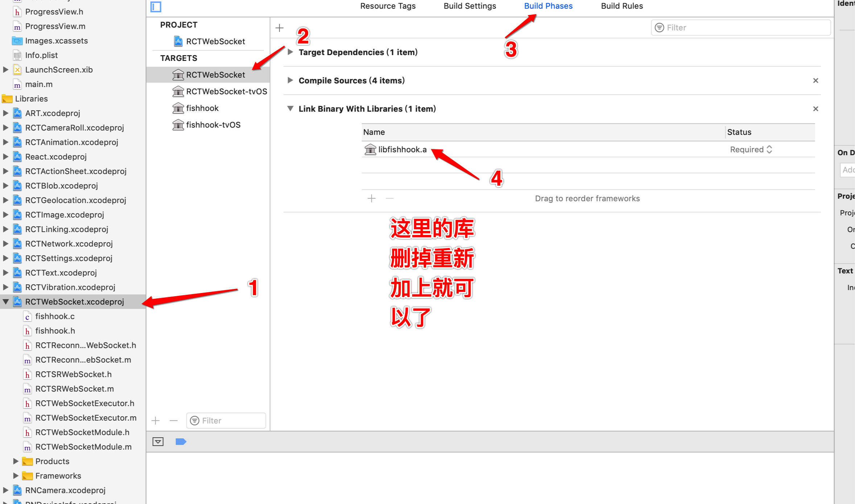Switch to Build Settings tab
Image resolution: width=855 pixels, height=504 pixels.
click(x=470, y=6)
